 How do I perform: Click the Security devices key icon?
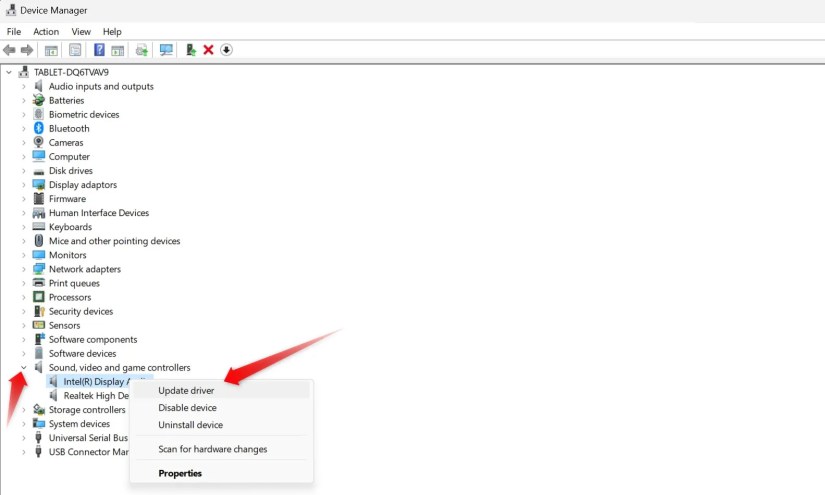pyautogui.click(x=38, y=311)
